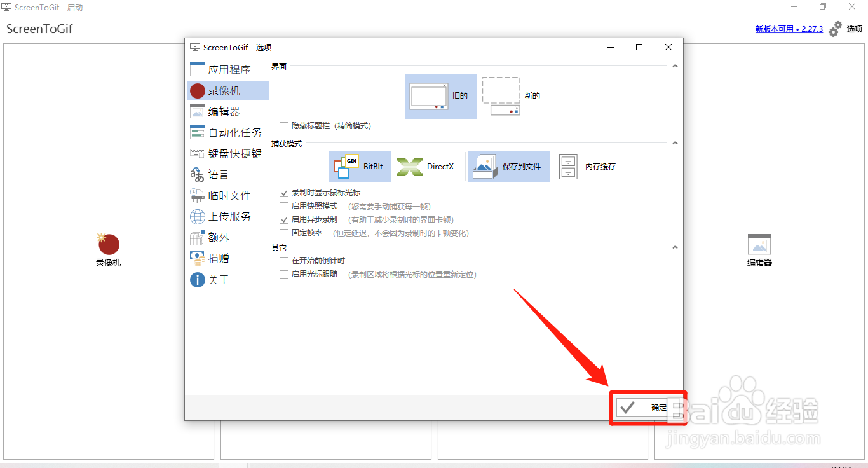
Task: Go to 自动化任务 settings
Action: (228, 133)
